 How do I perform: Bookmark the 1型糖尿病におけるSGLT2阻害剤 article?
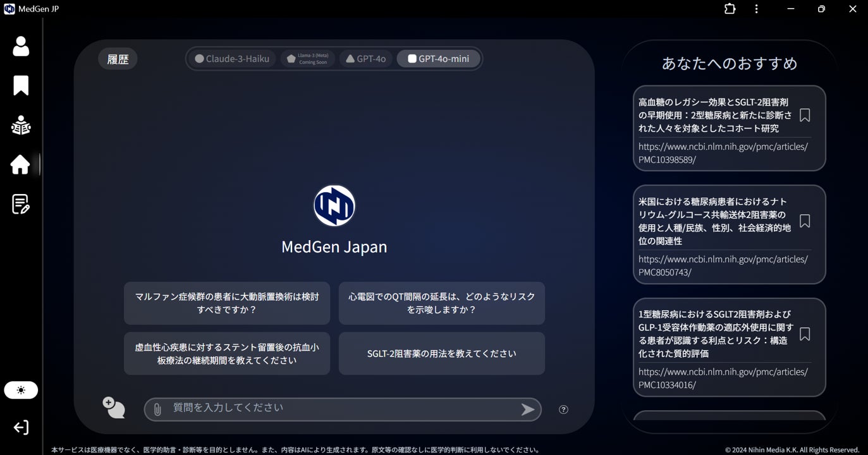[805, 334]
